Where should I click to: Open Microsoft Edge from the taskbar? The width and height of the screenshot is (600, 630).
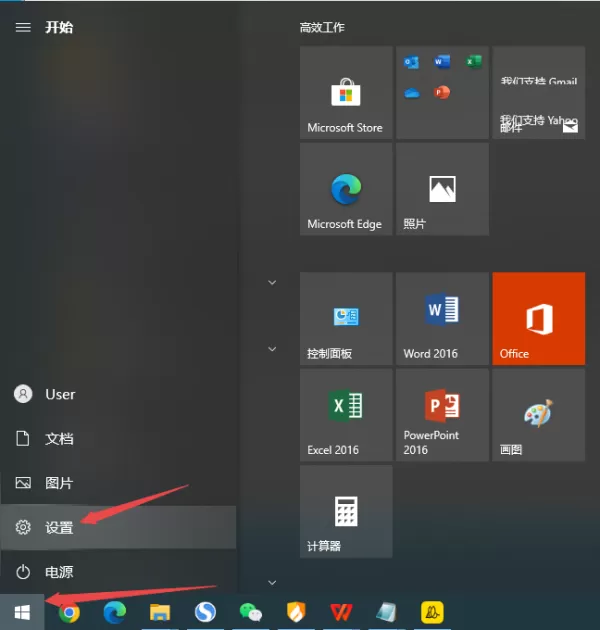115,612
